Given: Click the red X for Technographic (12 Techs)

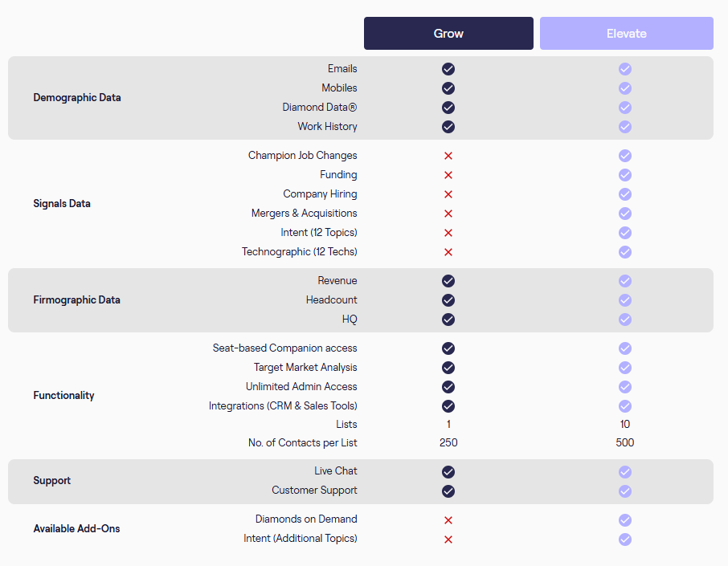Looking at the screenshot, I should tap(448, 252).
